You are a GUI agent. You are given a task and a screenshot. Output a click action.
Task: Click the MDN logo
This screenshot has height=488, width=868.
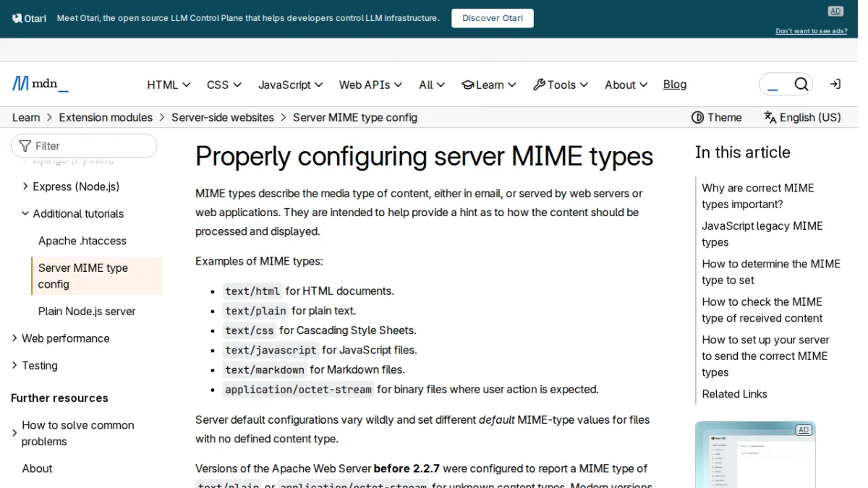tap(41, 84)
